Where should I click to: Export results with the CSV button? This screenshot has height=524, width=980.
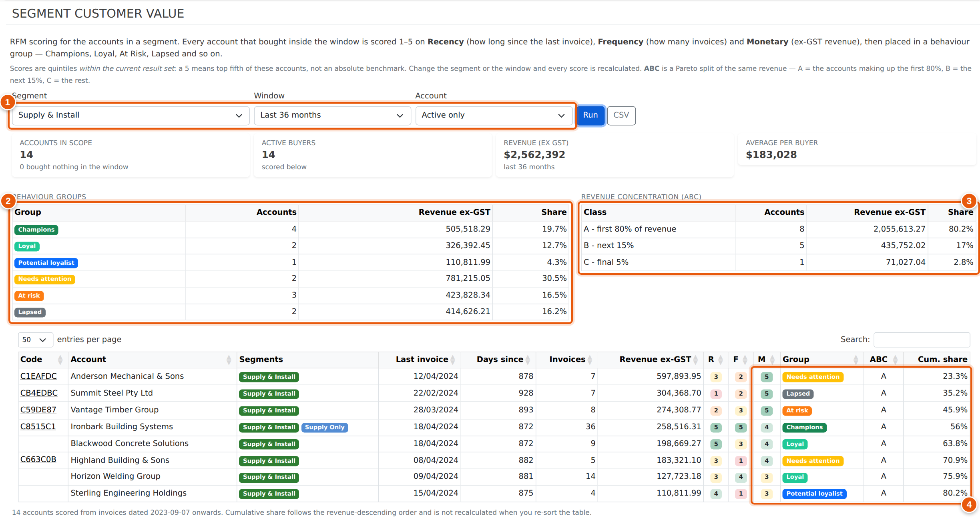tap(621, 115)
